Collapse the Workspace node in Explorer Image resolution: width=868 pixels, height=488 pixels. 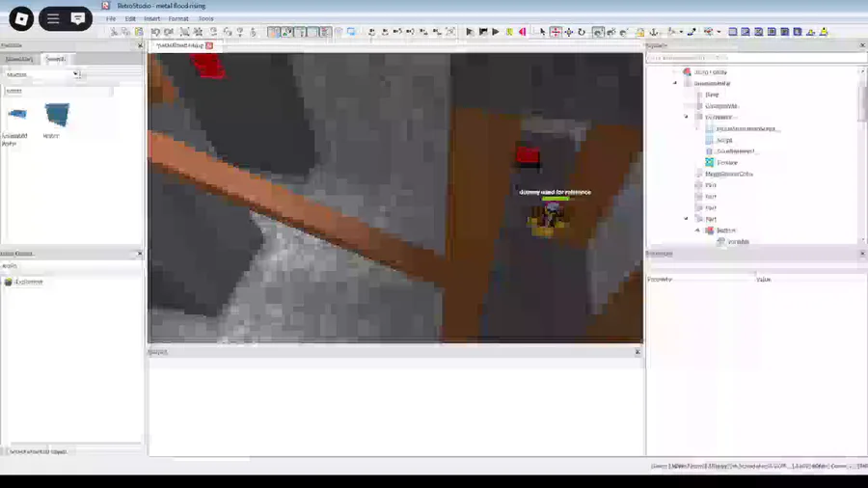pos(675,83)
